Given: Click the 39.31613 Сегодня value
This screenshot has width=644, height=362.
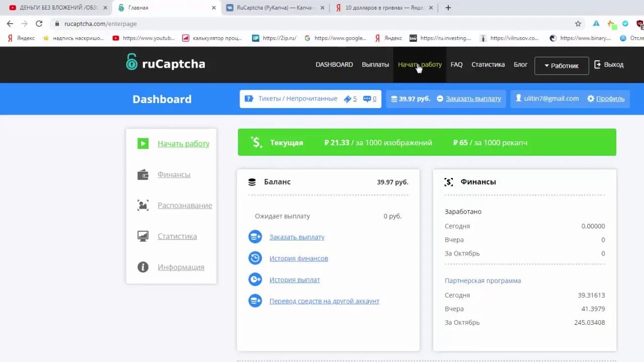Looking at the screenshot, I should pyautogui.click(x=592, y=295).
